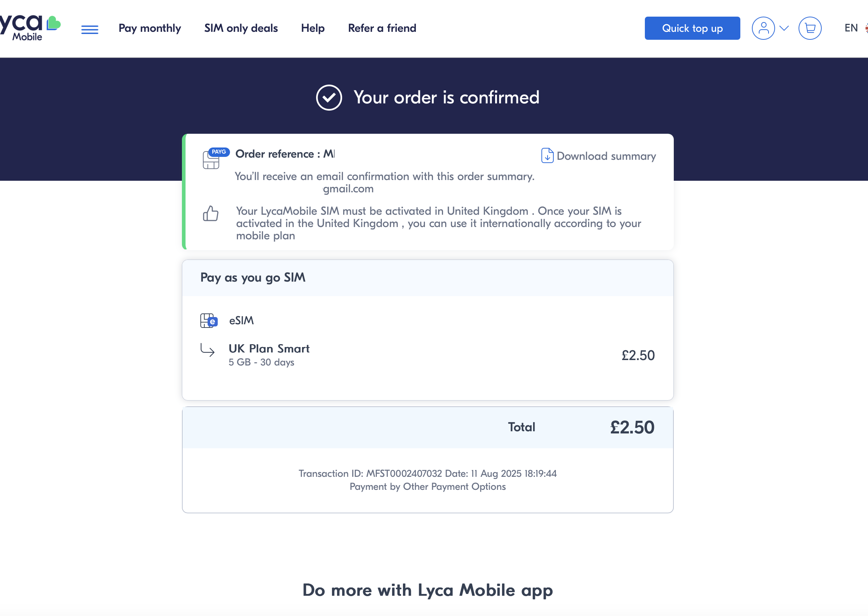Open the shopping cart icon
Viewport: 868px width, 616px height.
810,28
